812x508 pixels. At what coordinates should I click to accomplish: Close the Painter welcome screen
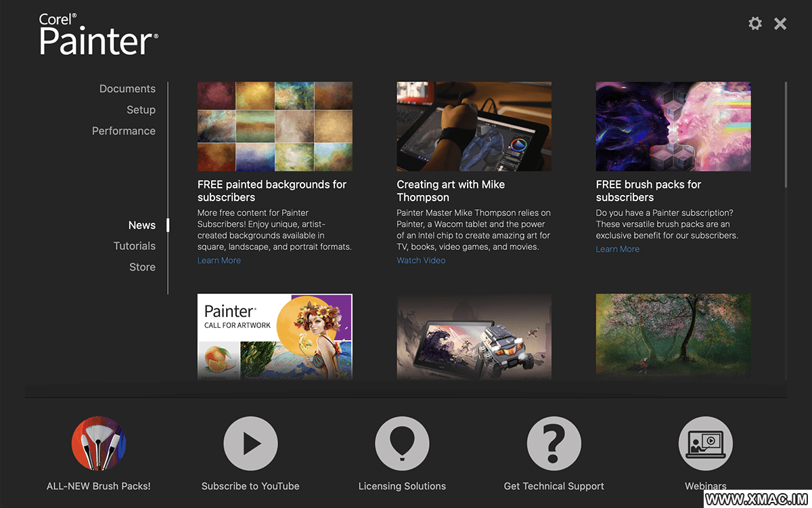click(x=780, y=24)
